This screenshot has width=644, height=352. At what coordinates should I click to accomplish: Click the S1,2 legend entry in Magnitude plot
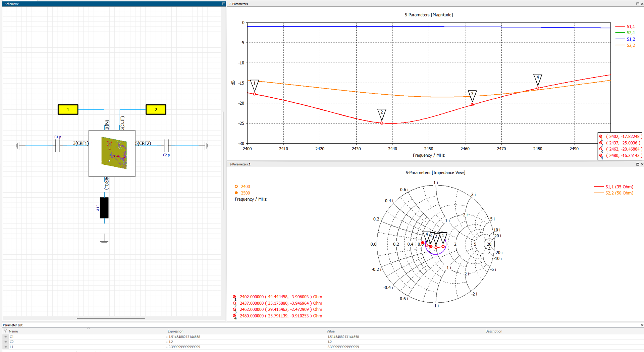625,39
